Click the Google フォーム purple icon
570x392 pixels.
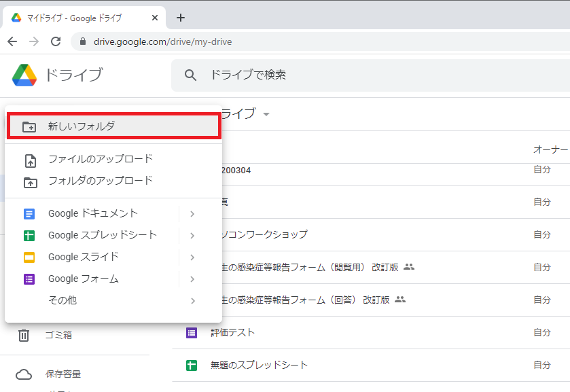tap(29, 279)
